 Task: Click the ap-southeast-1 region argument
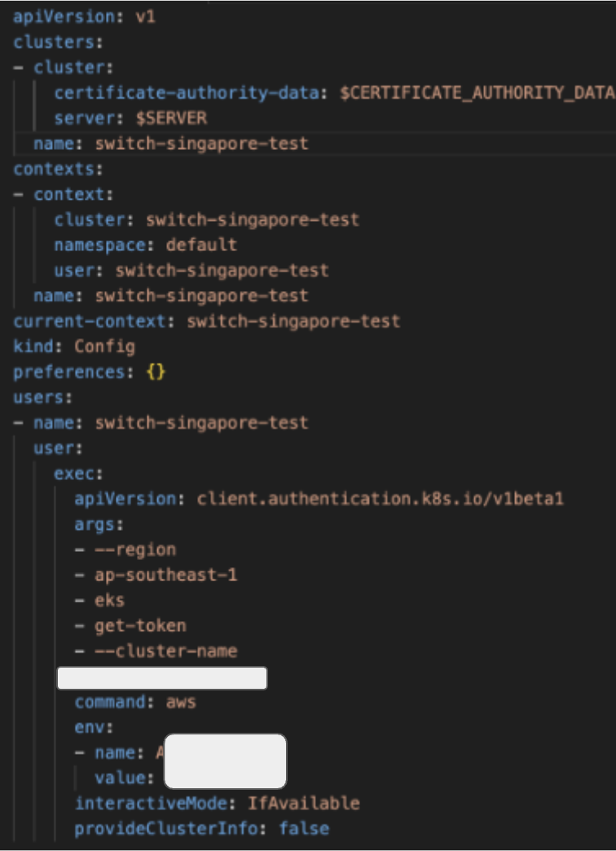coord(163,575)
